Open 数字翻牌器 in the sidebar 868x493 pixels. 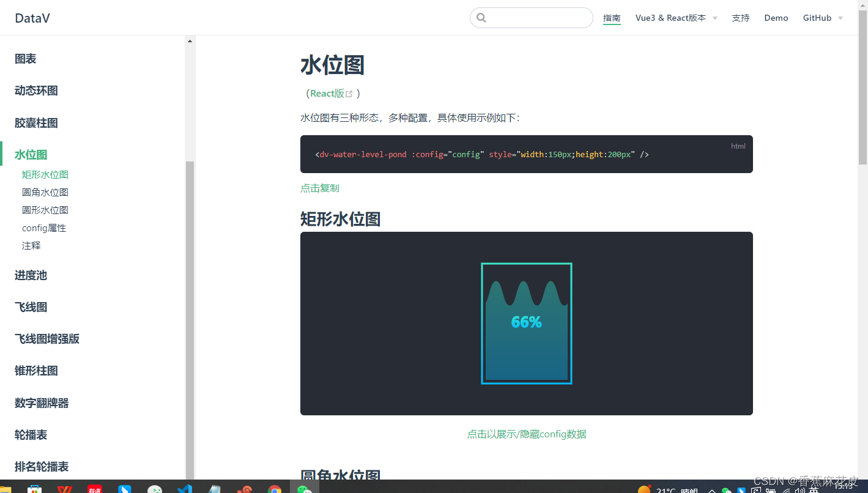[x=42, y=403]
